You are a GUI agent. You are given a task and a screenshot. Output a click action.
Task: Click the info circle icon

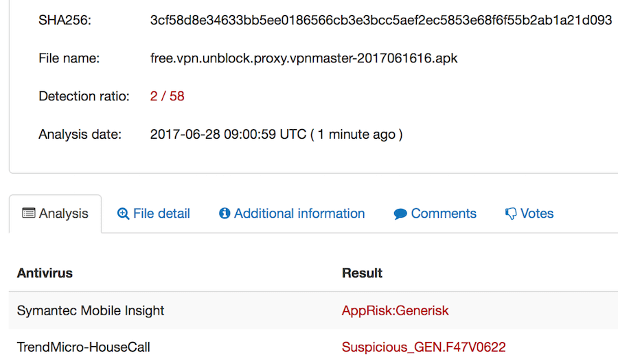coord(225,214)
